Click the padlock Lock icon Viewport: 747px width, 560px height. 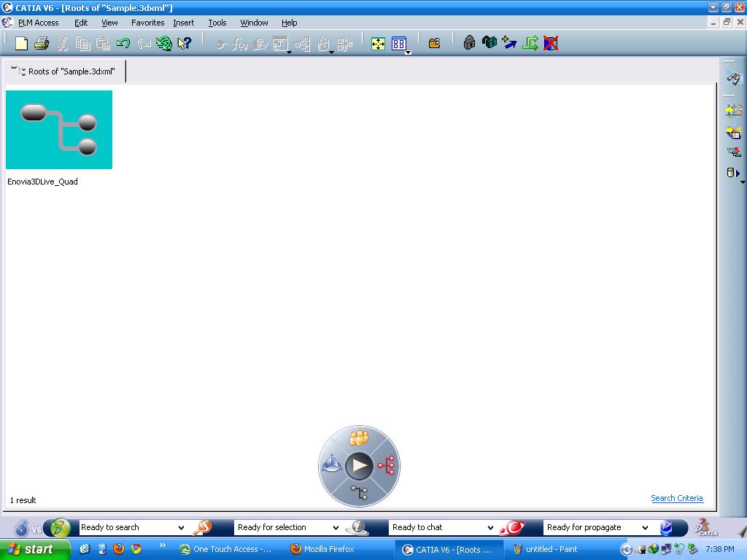[x=469, y=43]
